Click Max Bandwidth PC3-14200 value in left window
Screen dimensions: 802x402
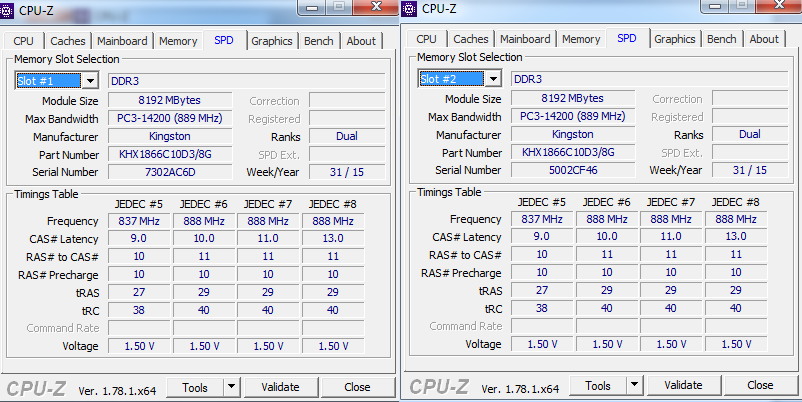[x=170, y=118]
